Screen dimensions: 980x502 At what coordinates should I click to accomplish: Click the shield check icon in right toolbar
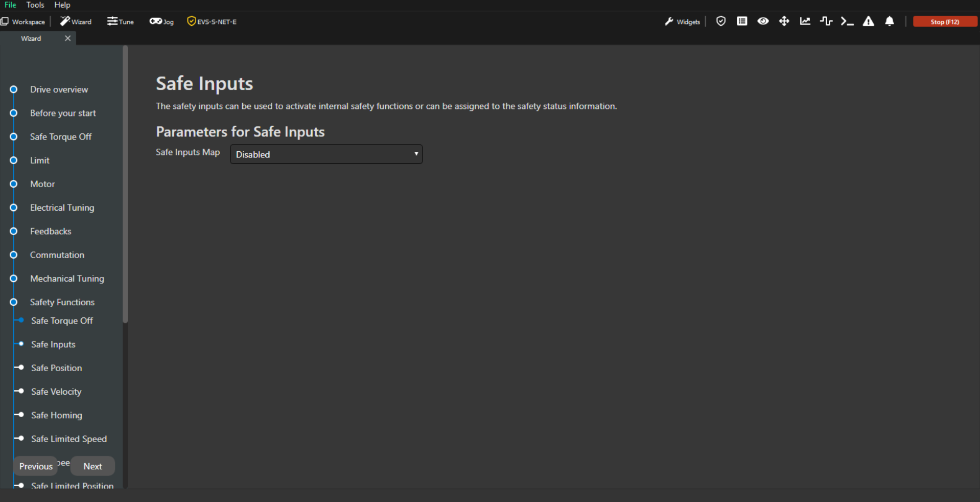(x=720, y=21)
